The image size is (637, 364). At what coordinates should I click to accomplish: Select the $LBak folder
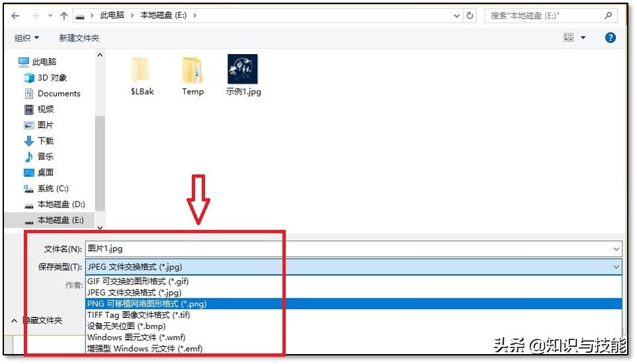tap(142, 76)
